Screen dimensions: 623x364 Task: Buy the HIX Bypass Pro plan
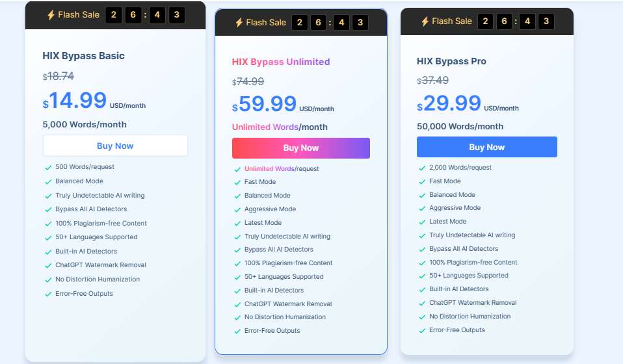(486, 148)
